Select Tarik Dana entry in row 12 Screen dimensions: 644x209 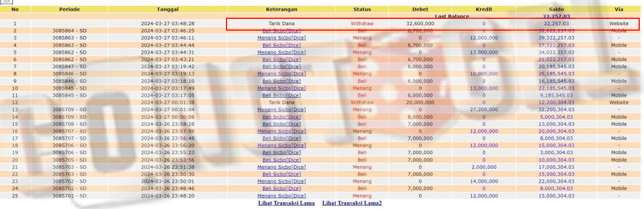tap(282, 102)
